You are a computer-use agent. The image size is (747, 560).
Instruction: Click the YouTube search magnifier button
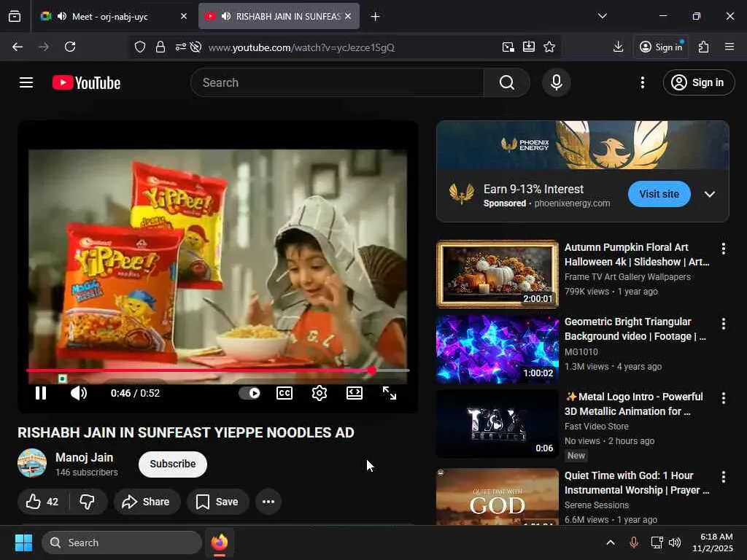point(507,83)
